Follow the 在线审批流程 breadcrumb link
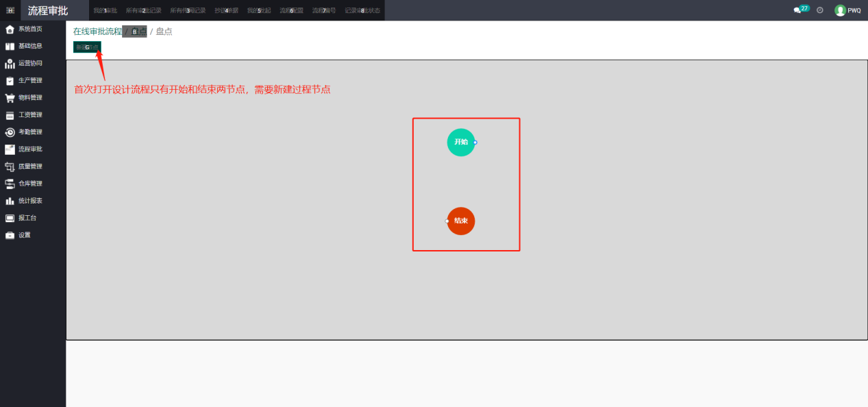This screenshot has width=868, height=407. coord(97,32)
